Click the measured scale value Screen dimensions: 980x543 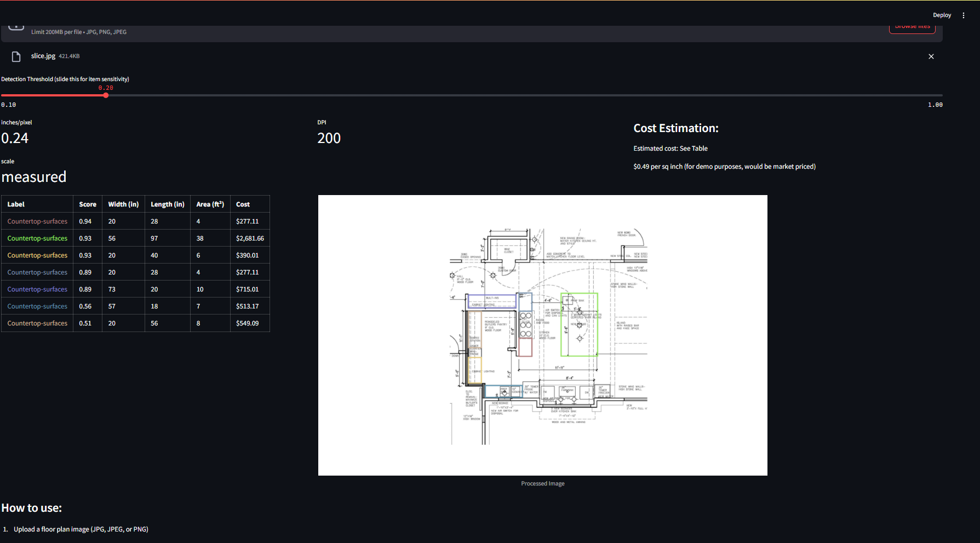point(33,176)
